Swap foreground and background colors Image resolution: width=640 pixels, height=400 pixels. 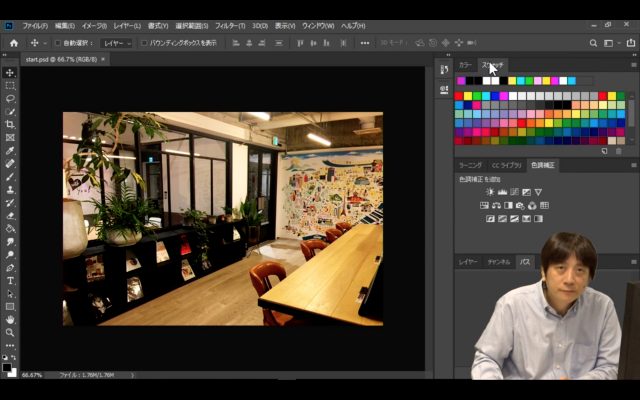pos(14,358)
